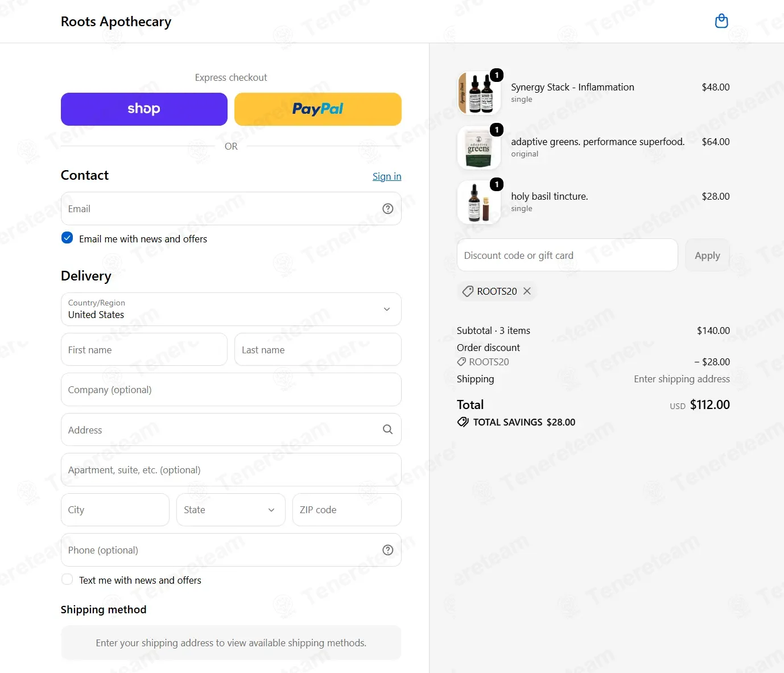Enable Text me with news and offers

pos(67,579)
